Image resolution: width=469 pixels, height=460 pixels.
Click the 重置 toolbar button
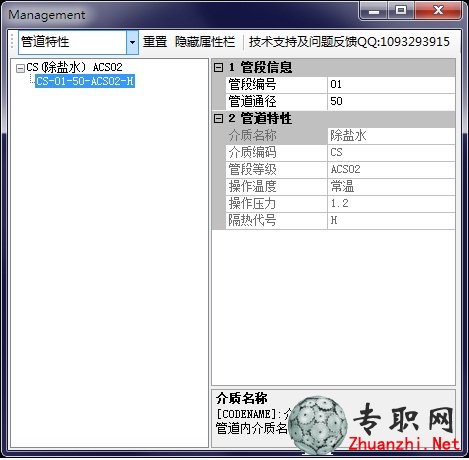coord(155,42)
